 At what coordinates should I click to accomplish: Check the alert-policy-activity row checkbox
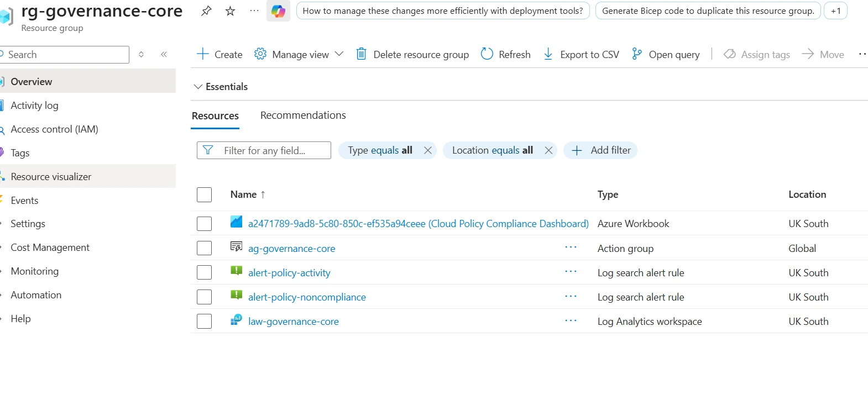point(205,272)
